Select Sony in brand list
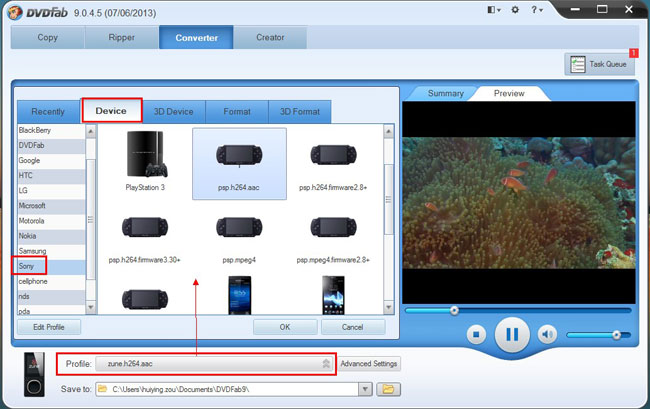 51,266
